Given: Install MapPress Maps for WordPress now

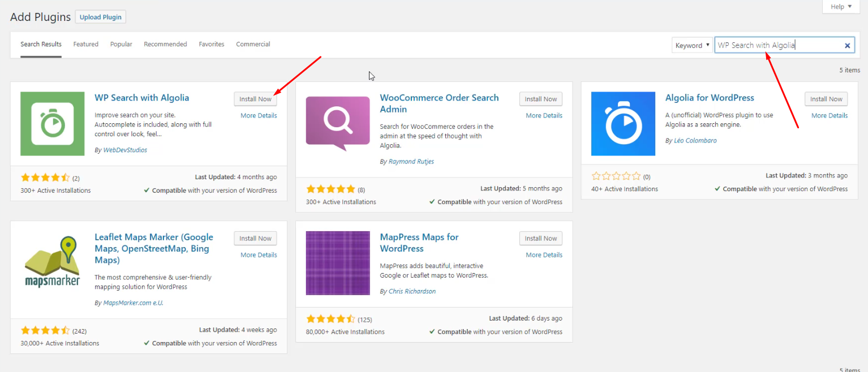Looking at the screenshot, I should [x=541, y=239].
